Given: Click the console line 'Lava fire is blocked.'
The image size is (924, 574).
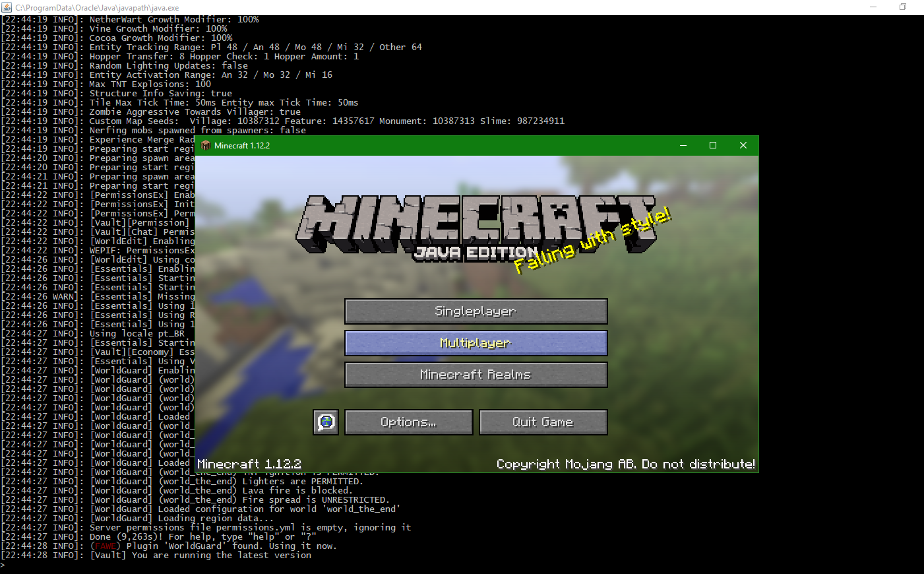Looking at the screenshot, I should [177, 490].
